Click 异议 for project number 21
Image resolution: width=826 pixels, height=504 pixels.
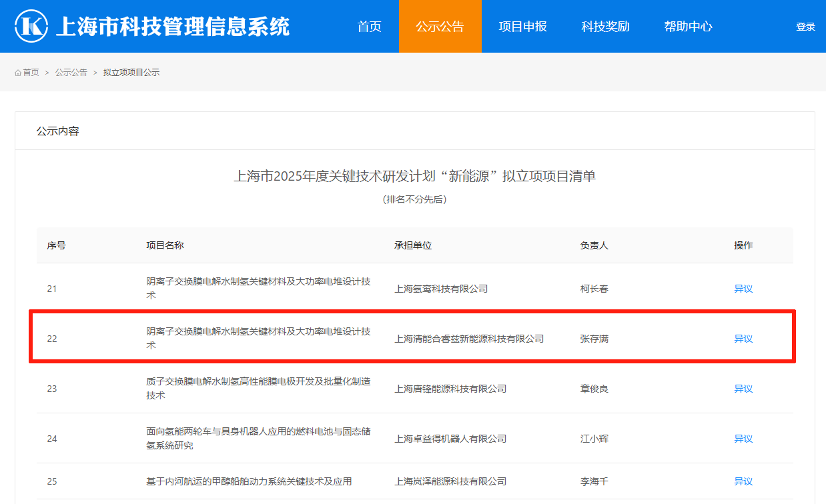coord(743,289)
